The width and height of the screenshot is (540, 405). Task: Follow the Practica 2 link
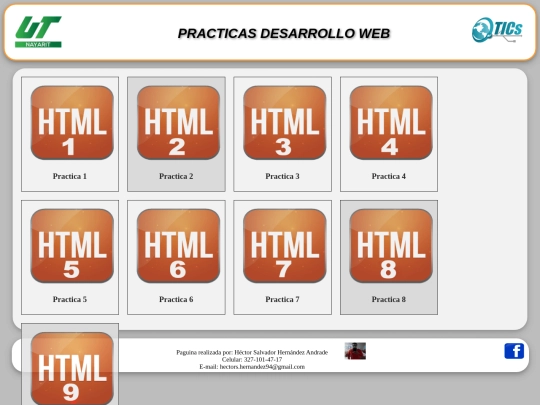pyautogui.click(x=176, y=176)
